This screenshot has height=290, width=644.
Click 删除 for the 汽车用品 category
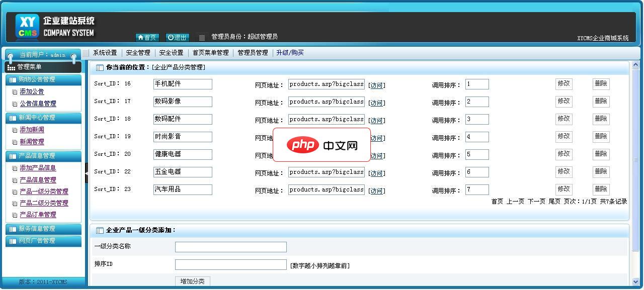point(601,189)
